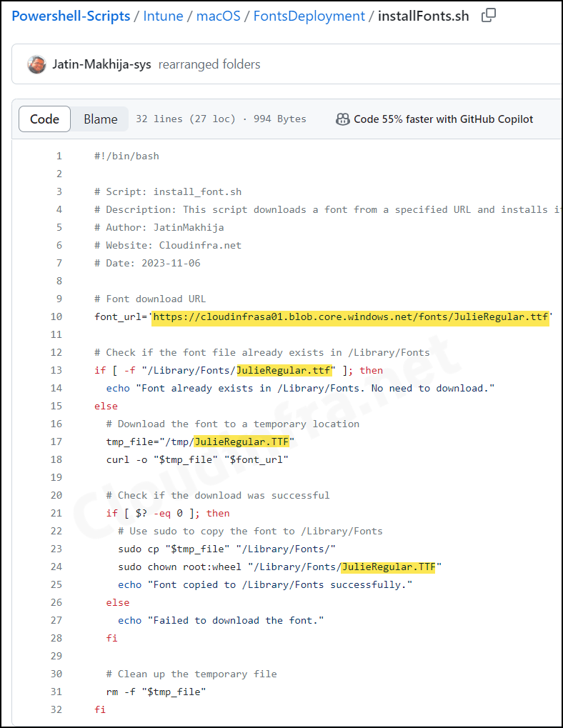Viewport: 563px width, 728px height.
Task: Select line number 18
Action: tap(56, 459)
